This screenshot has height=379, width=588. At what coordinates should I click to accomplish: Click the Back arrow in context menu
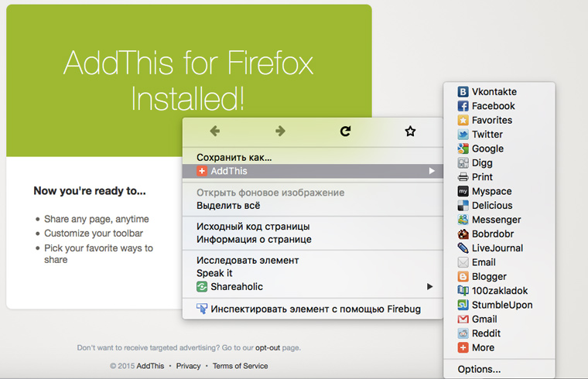click(215, 131)
